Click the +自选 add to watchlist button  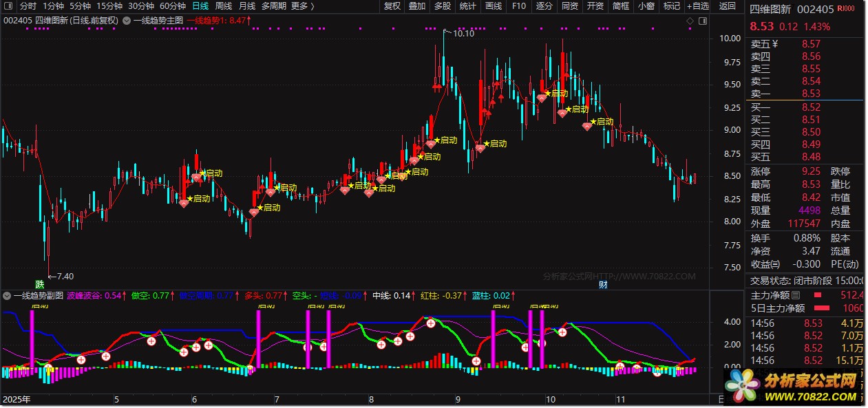point(698,6)
